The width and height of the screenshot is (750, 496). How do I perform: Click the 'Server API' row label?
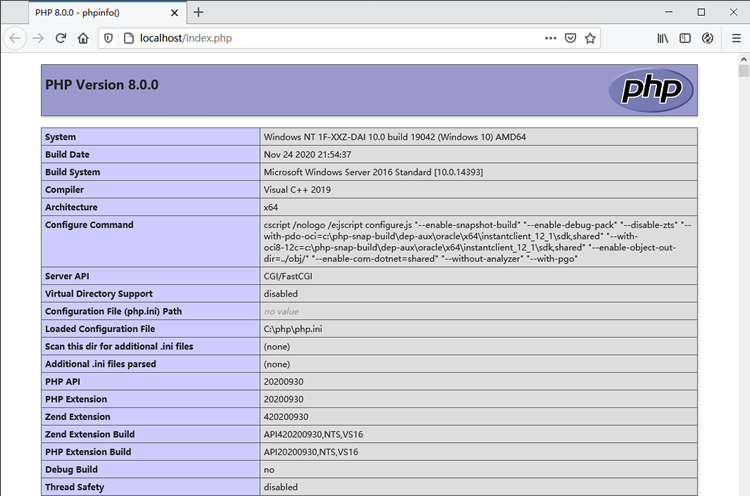(67, 276)
